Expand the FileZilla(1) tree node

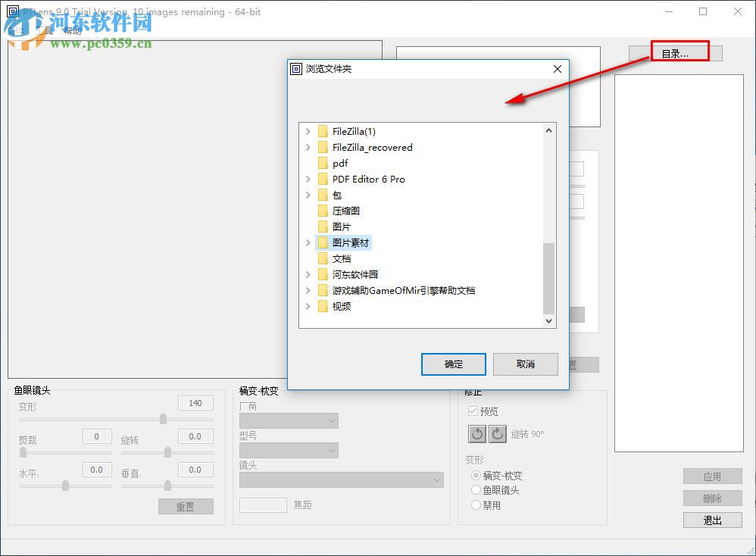tap(308, 131)
